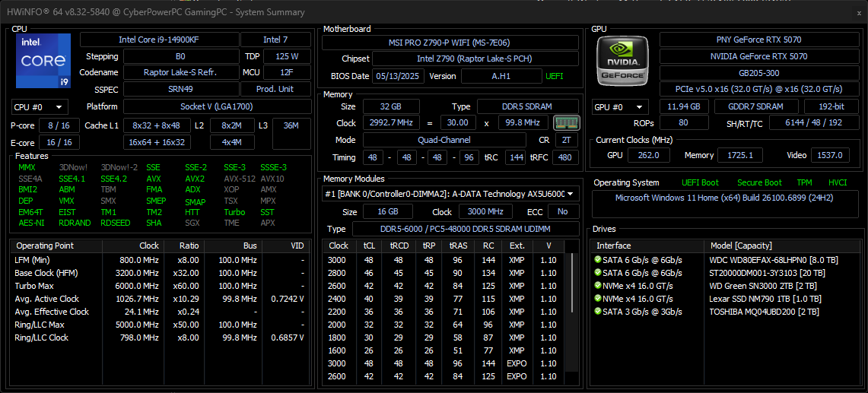Click status icon beside WD Green SN3000
The height and width of the screenshot is (393, 868).
597,286
